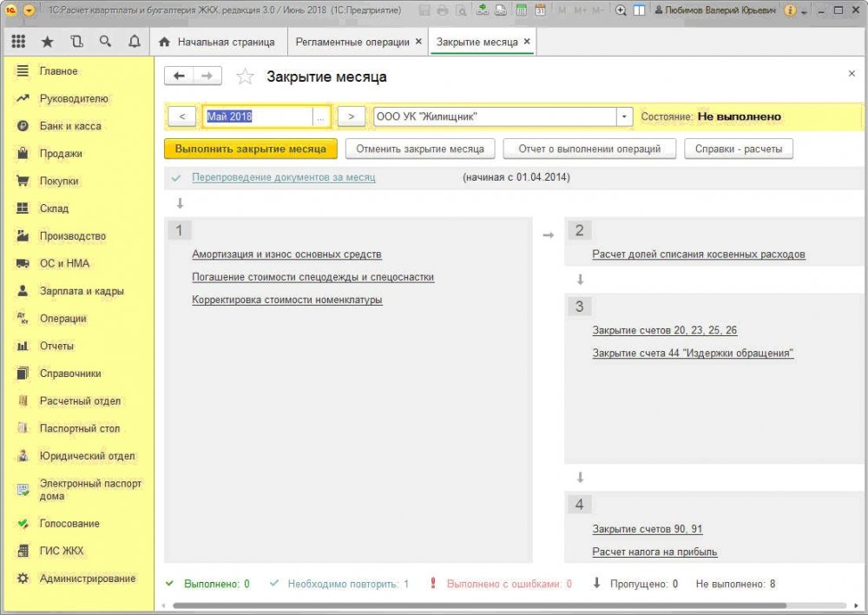
Task: Open the calculator icon in title bar
Action: click(x=521, y=10)
